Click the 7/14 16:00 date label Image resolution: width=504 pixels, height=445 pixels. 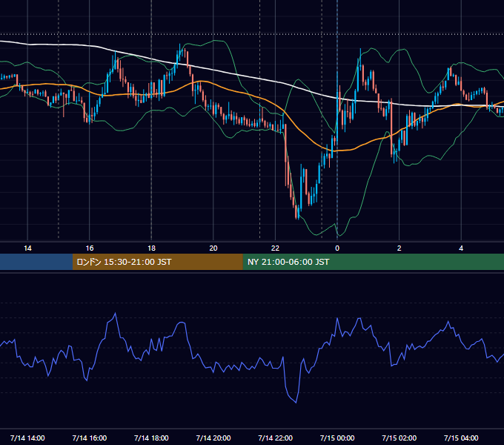[90, 438]
